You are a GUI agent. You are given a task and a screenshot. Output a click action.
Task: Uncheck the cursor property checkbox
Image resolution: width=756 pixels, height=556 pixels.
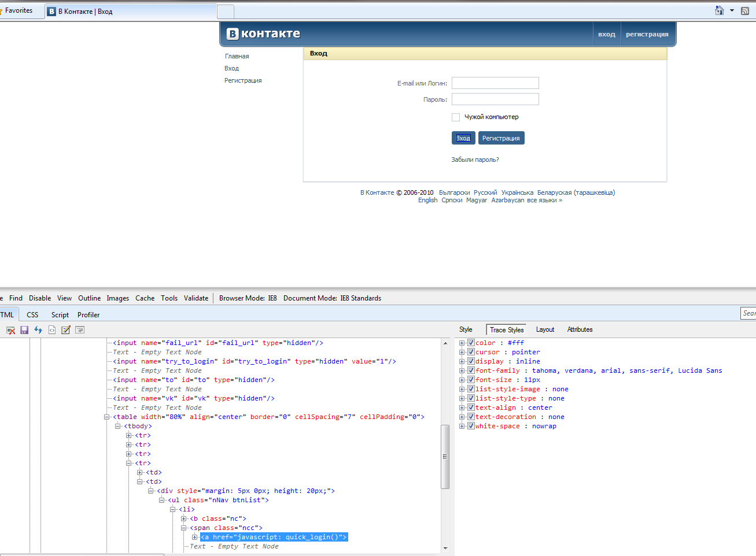[x=471, y=352]
